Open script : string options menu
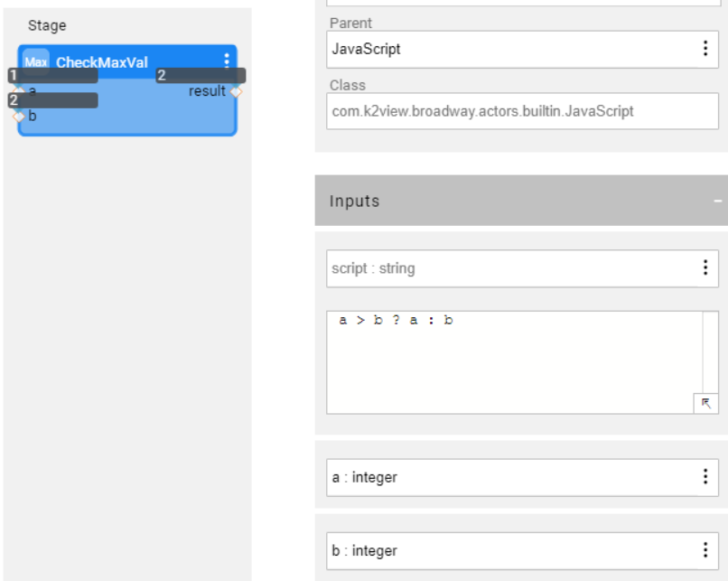This screenshot has width=728, height=581. point(705,268)
